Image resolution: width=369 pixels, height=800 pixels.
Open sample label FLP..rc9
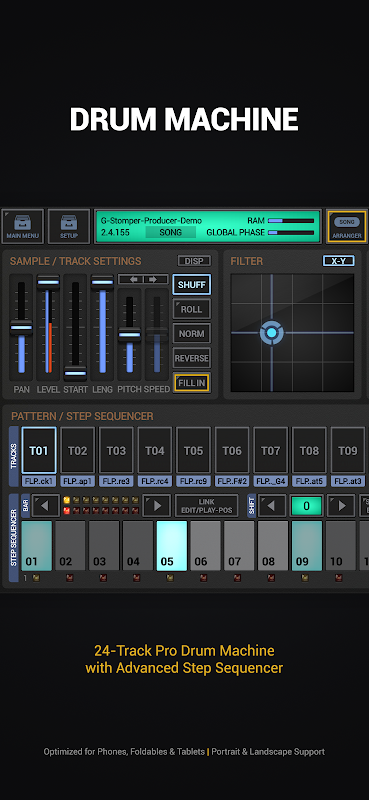coord(193,481)
